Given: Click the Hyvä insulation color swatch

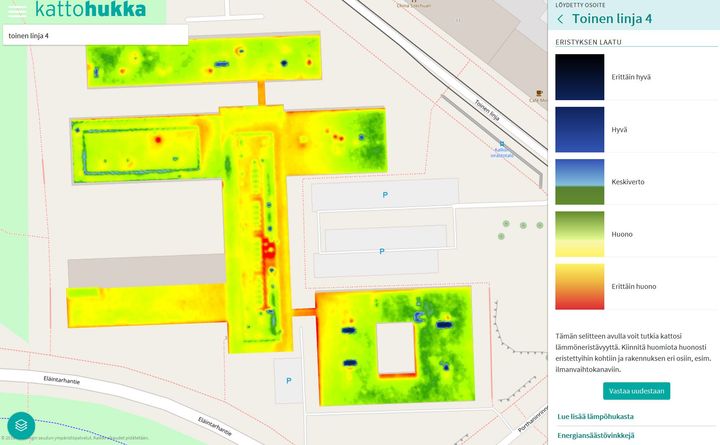Looking at the screenshot, I should point(580,130).
